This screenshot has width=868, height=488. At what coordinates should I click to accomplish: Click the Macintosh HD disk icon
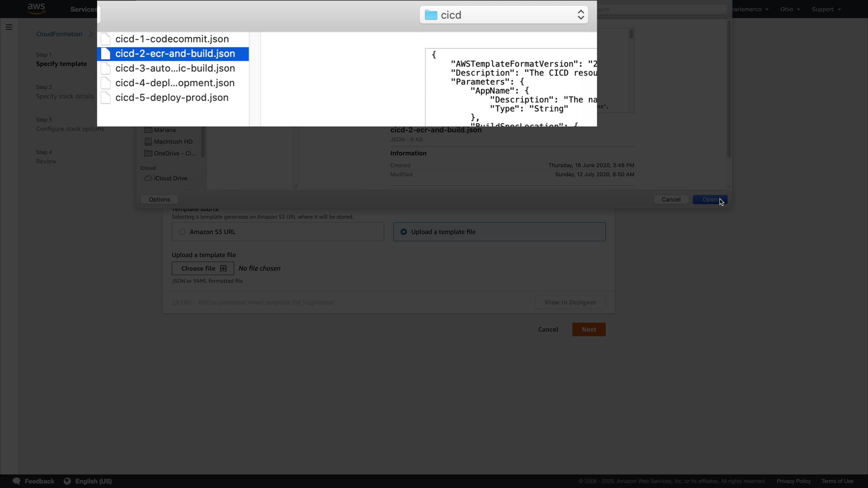pyautogui.click(x=148, y=141)
